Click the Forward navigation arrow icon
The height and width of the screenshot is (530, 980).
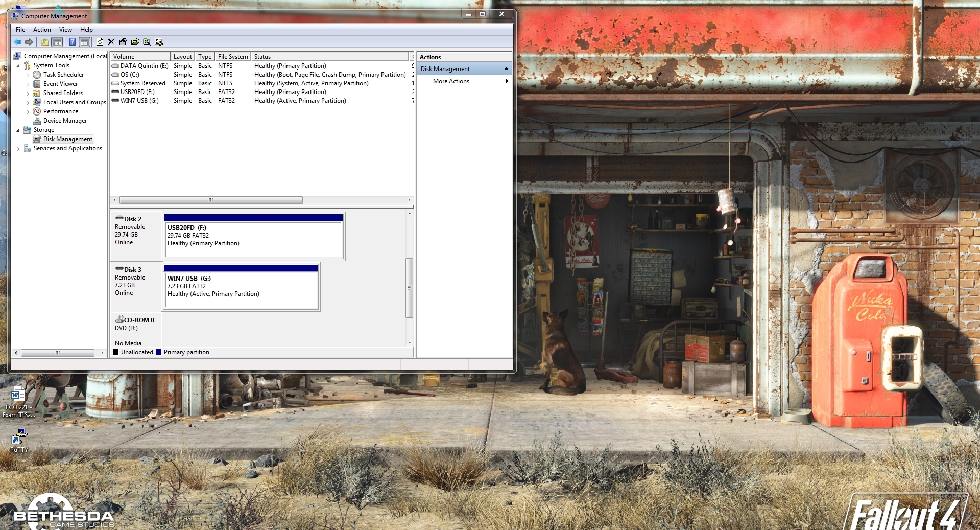tap(29, 42)
